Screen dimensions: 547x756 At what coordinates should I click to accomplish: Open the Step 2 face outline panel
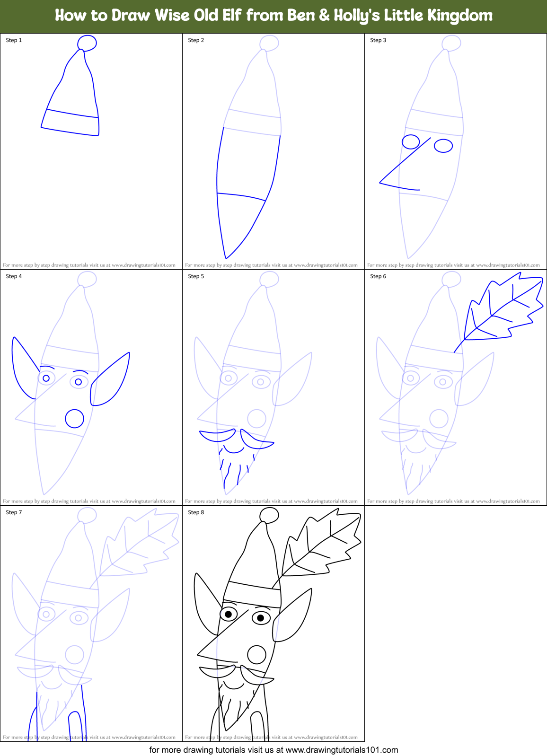click(273, 151)
